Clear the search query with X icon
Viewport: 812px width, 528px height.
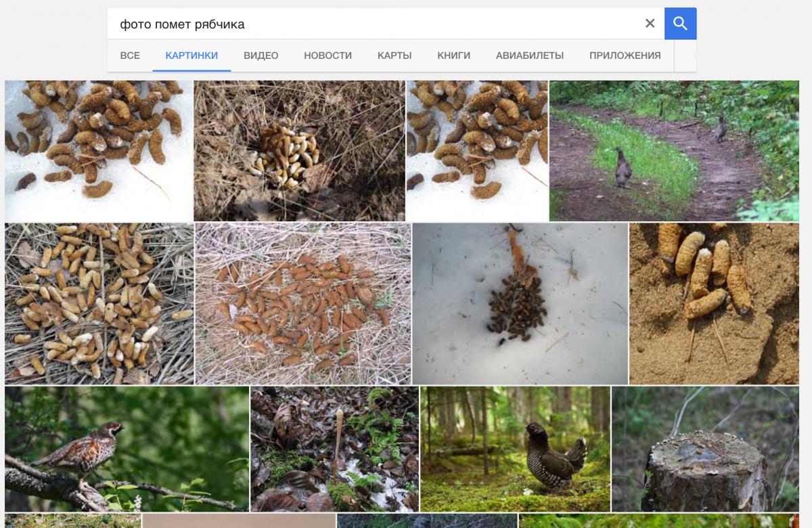pos(650,24)
